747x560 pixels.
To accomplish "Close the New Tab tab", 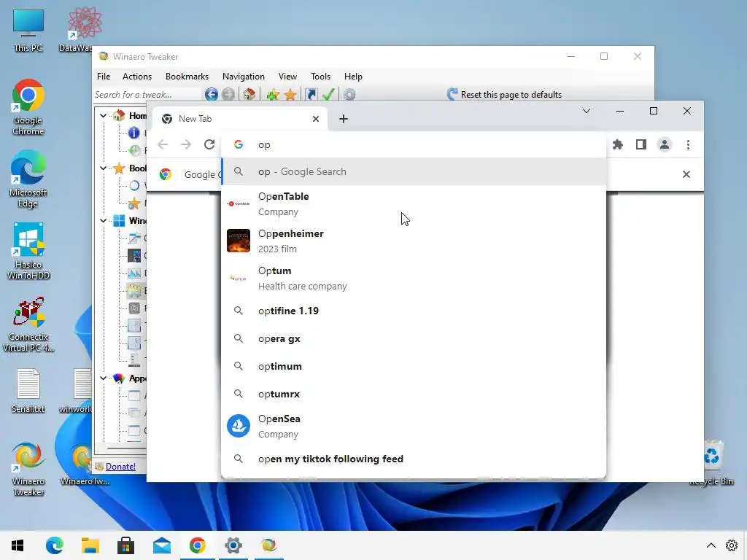I will click(315, 119).
